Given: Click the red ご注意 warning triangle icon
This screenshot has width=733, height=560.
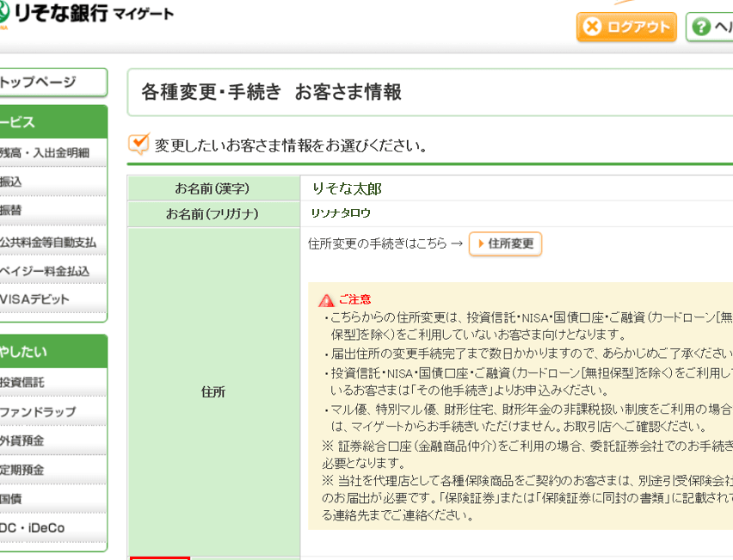Looking at the screenshot, I should tap(326, 300).
